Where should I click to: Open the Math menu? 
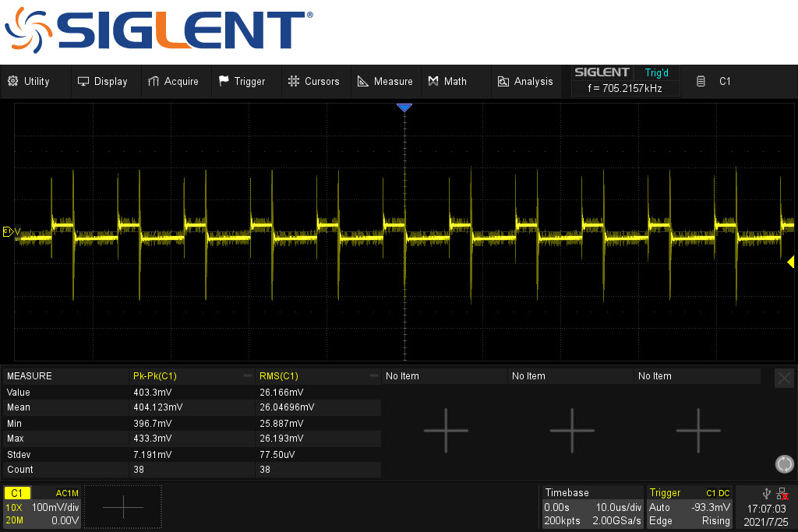[448, 81]
